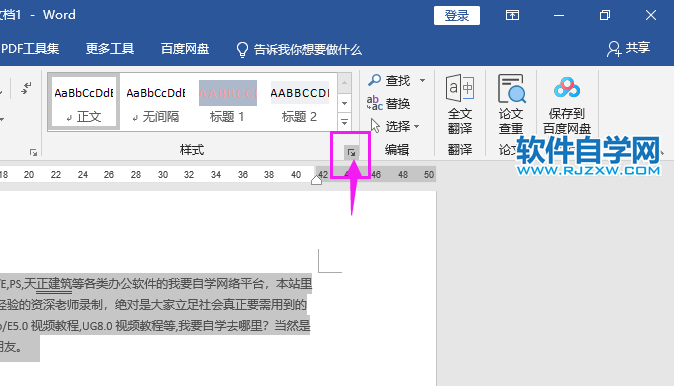Restore down the Word window
The height and width of the screenshot is (386, 674).
[605, 15]
